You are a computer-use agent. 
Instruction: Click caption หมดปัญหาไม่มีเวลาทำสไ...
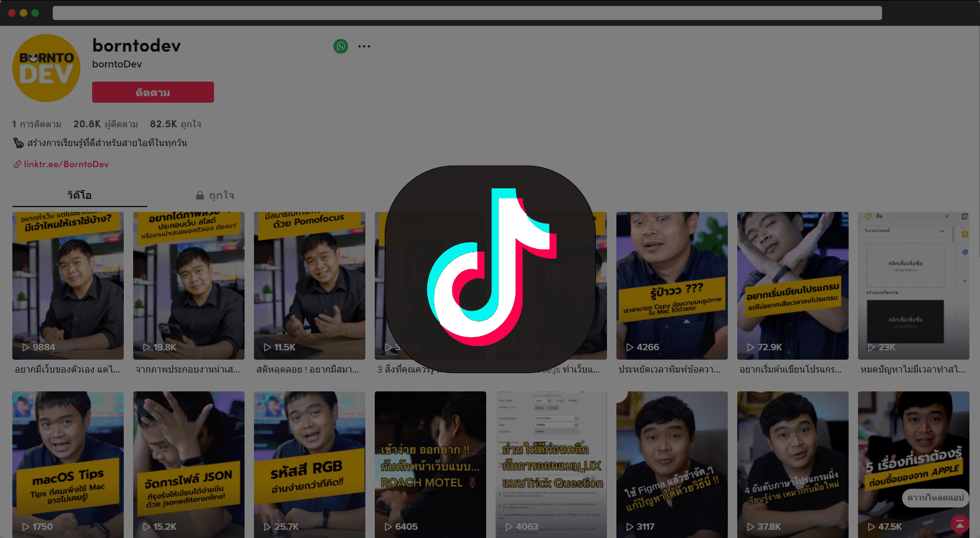pyautogui.click(x=913, y=370)
